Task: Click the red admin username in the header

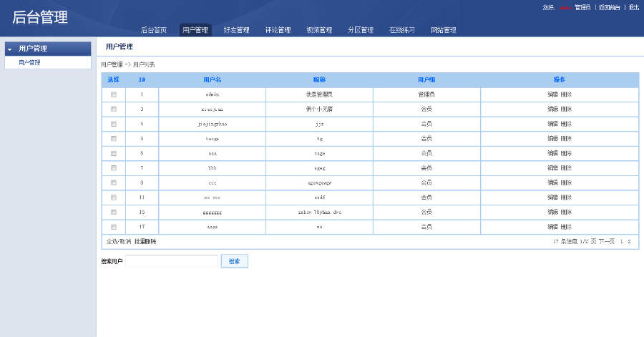Action: click(565, 8)
